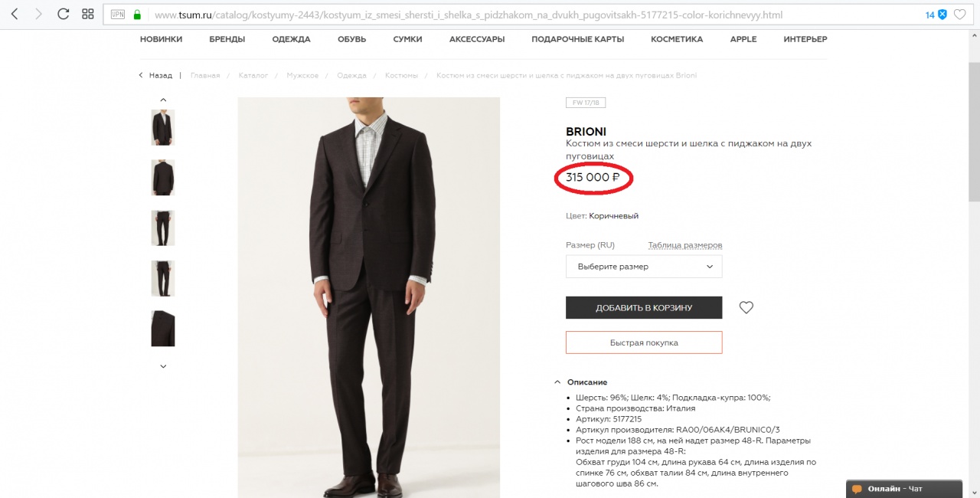The image size is (980, 498).
Task: Reload the page
Action: coord(63,15)
